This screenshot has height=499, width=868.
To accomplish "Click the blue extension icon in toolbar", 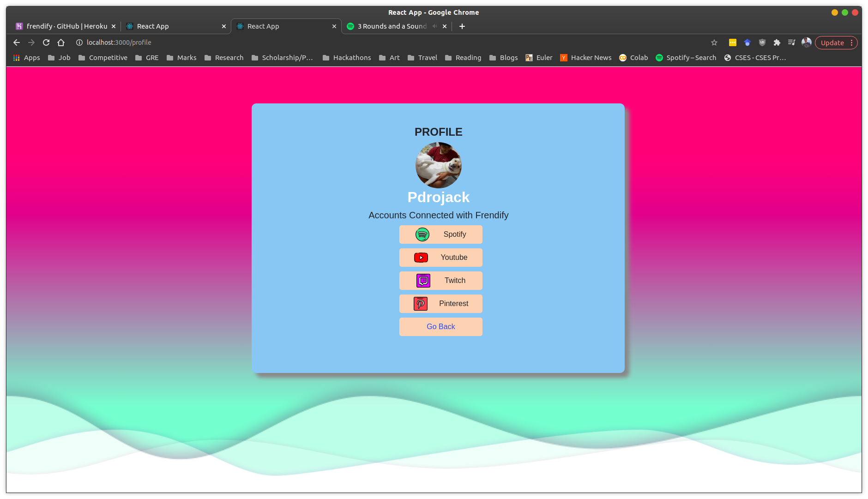I will (x=747, y=42).
